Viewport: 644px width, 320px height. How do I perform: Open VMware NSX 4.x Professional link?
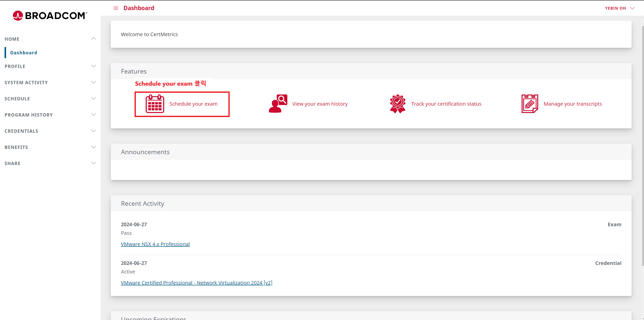(x=155, y=244)
